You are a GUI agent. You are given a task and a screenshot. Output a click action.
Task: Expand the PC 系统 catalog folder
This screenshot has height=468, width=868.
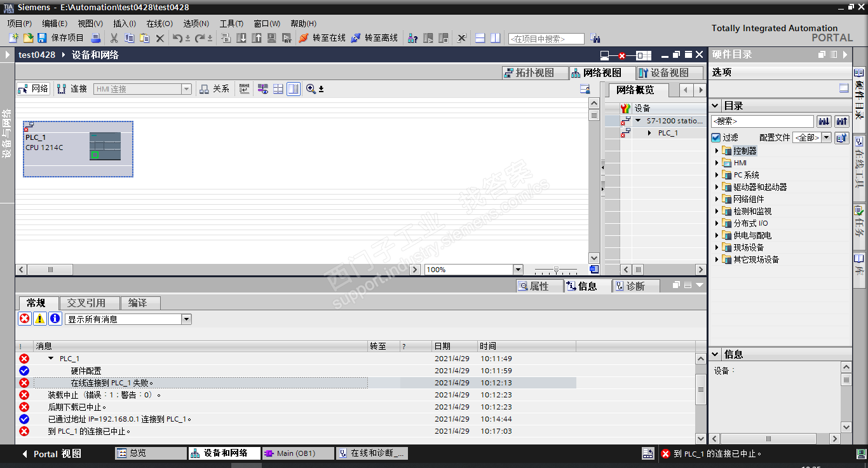(x=717, y=175)
